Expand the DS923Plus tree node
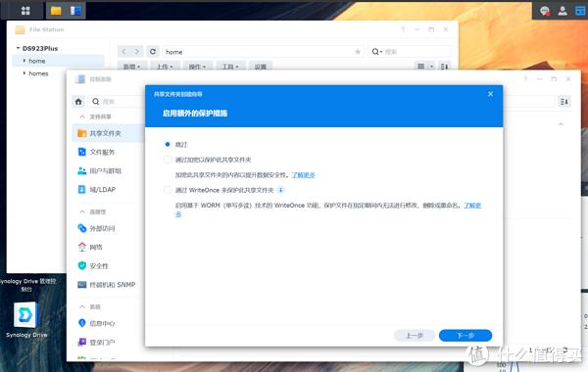This screenshot has height=372, width=588. coord(18,48)
